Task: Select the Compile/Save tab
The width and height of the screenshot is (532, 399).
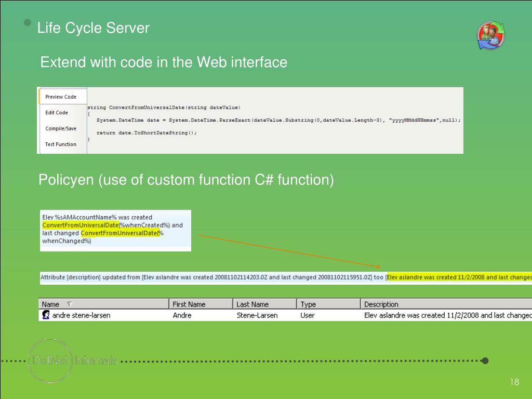Action: [x=61, y=129]
